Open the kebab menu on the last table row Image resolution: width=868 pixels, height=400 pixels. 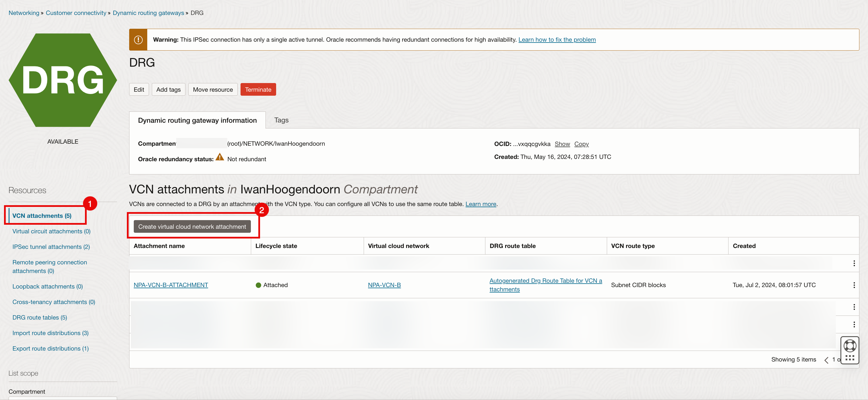854,324
